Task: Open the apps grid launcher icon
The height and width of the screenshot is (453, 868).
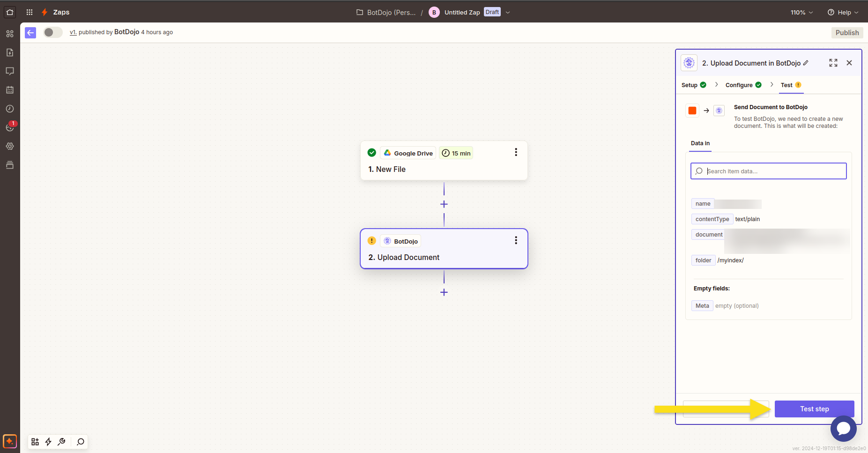Action: pos(30,12)
